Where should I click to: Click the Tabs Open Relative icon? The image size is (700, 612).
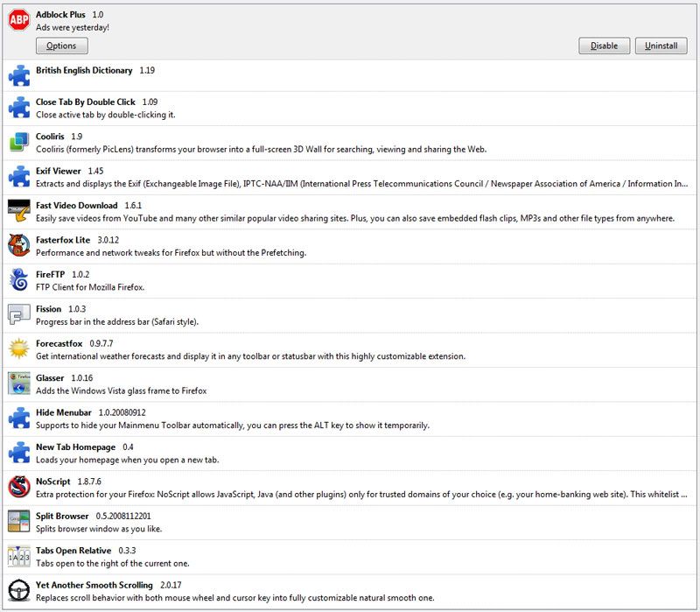coord(19,556)
